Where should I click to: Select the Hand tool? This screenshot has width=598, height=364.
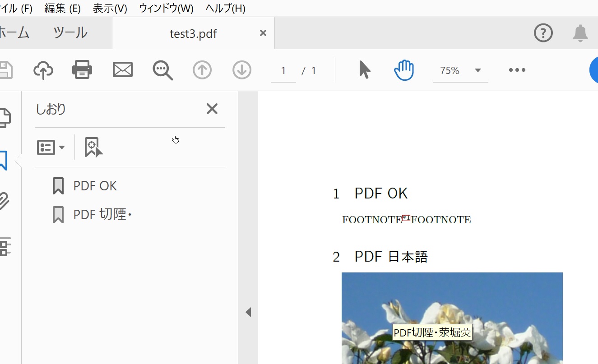[403, 70]
